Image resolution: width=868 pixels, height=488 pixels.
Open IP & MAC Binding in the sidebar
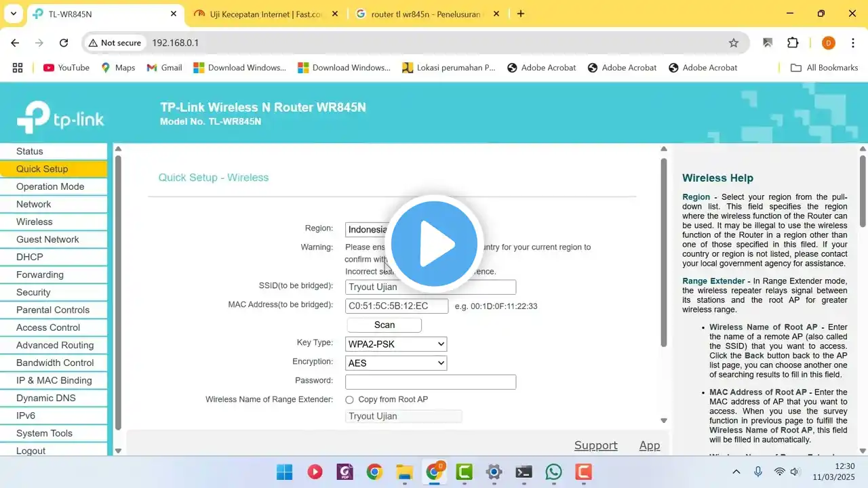coord(54,380)
